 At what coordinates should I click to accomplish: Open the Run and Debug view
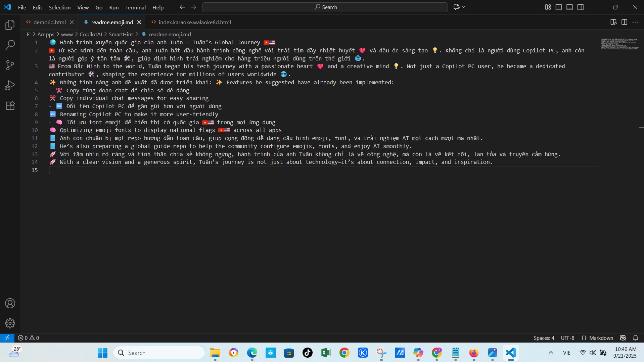[x=10, y=85]
